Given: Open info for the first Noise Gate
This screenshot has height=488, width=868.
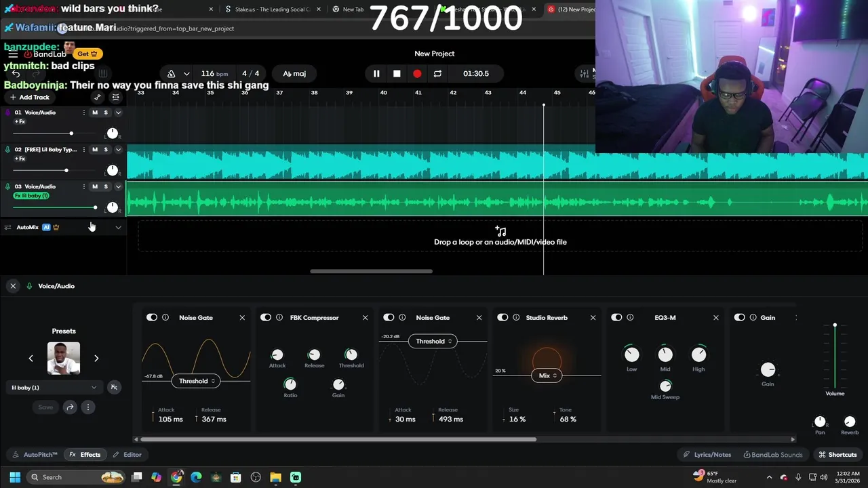Looking at the screenshot, I should click(x=165, y=317).
